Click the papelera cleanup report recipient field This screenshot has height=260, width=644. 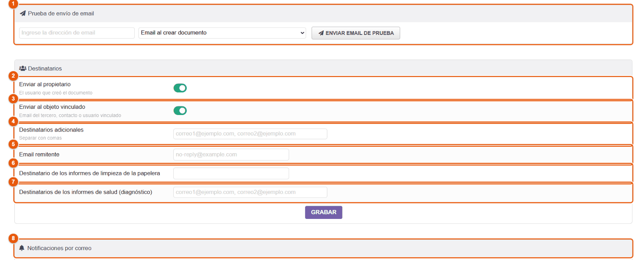[231, 173]
